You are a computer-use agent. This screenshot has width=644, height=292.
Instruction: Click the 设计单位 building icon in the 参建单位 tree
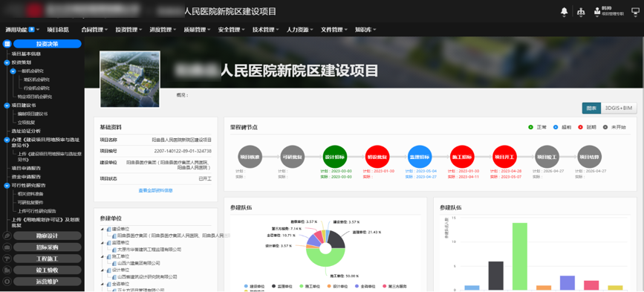click(109, 270)
